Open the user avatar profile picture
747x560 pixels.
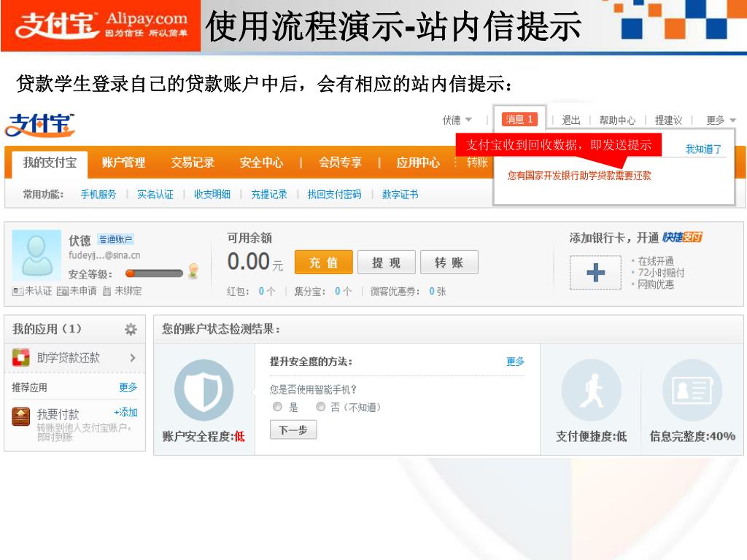click(36, 254)
